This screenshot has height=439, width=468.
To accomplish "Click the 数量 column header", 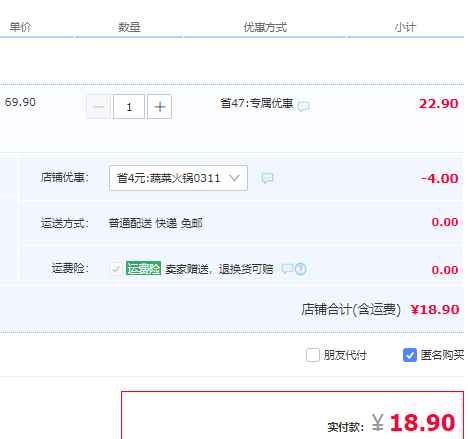I will 129,27.
